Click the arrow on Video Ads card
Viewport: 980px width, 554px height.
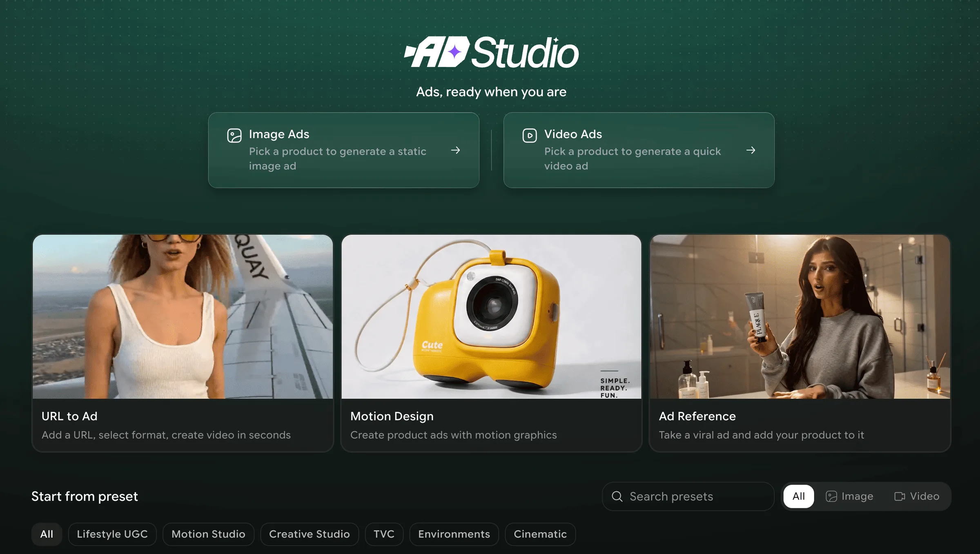click(751, 150)
